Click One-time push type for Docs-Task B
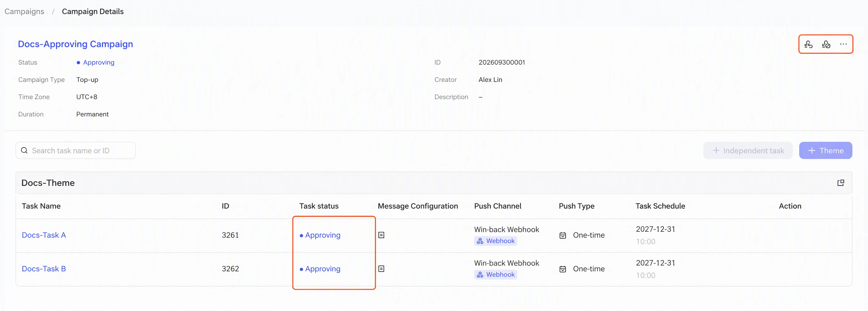Screen dimensions: 868x311 (589, 269)
